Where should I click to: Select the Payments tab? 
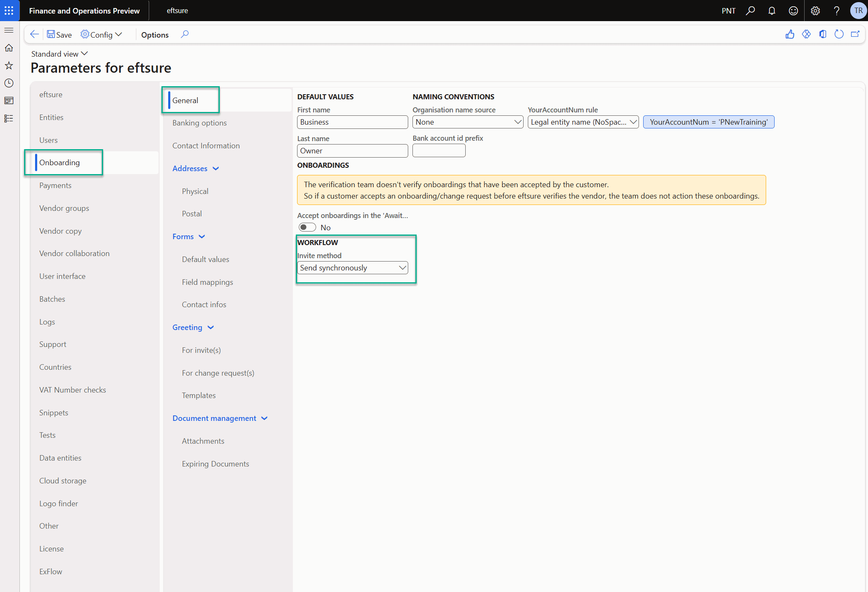[x=55, y=186]
